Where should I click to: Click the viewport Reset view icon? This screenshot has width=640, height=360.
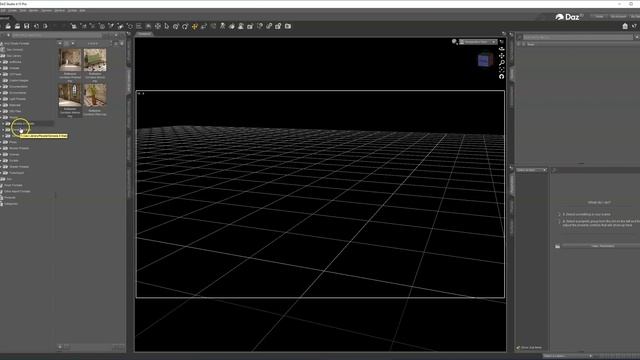502,76
